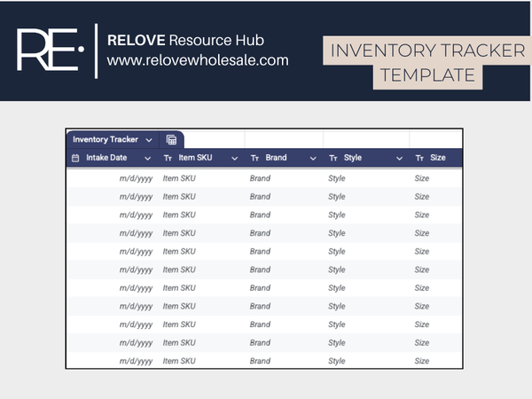
Task: Click the RELOVE Resource Hub heading
Action: [x=185, y=41]
